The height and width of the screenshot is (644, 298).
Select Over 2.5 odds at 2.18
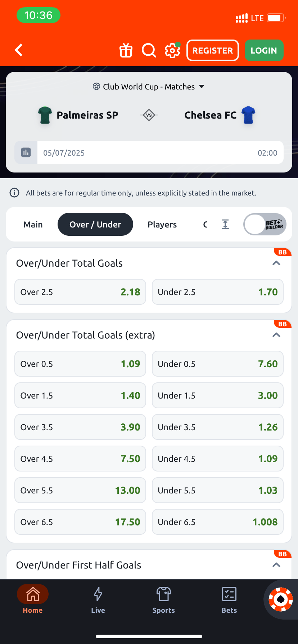(x=80, y=292)
